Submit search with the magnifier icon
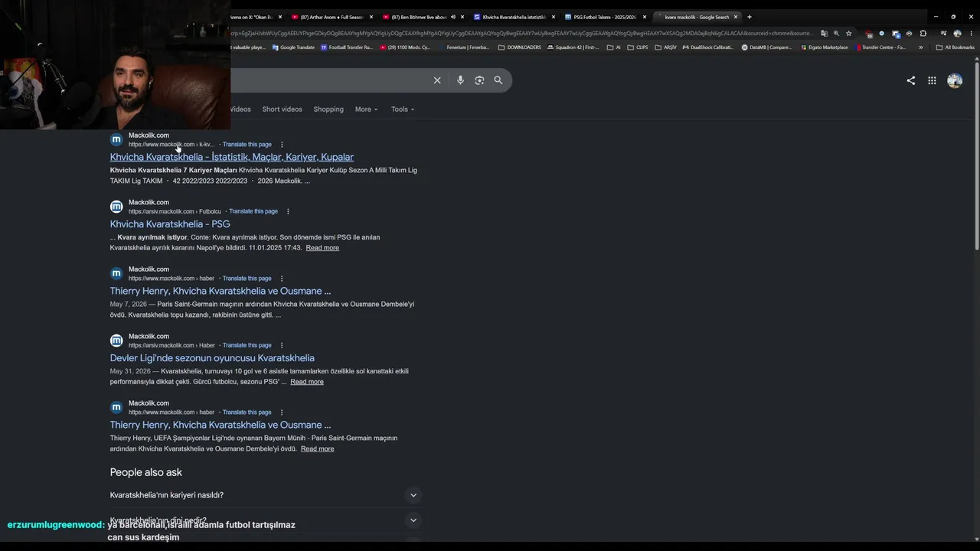This screenshot has width=980, height=551. (498, 80)
